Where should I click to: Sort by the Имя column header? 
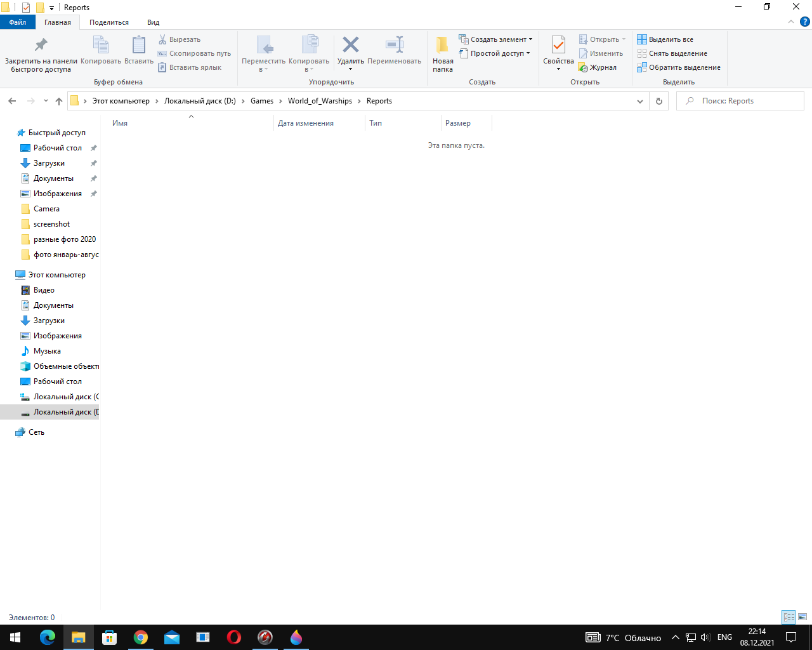point(190,123)
